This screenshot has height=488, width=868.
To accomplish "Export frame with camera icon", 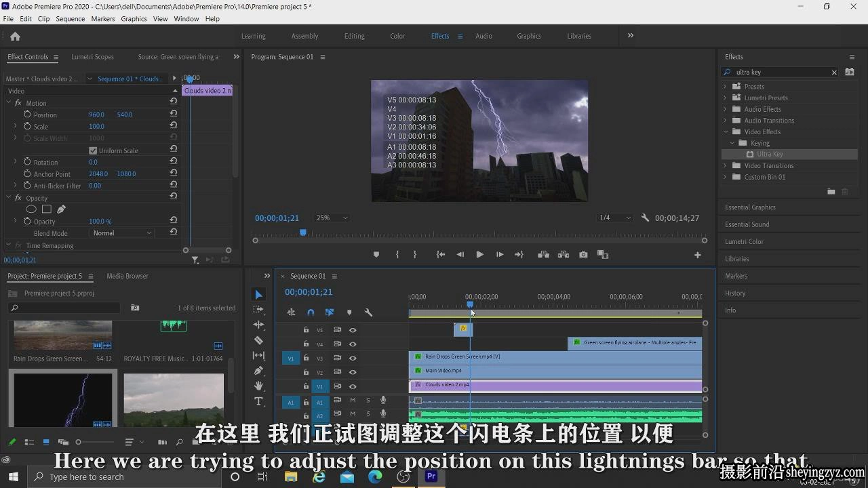I will [x=583, y=255].
